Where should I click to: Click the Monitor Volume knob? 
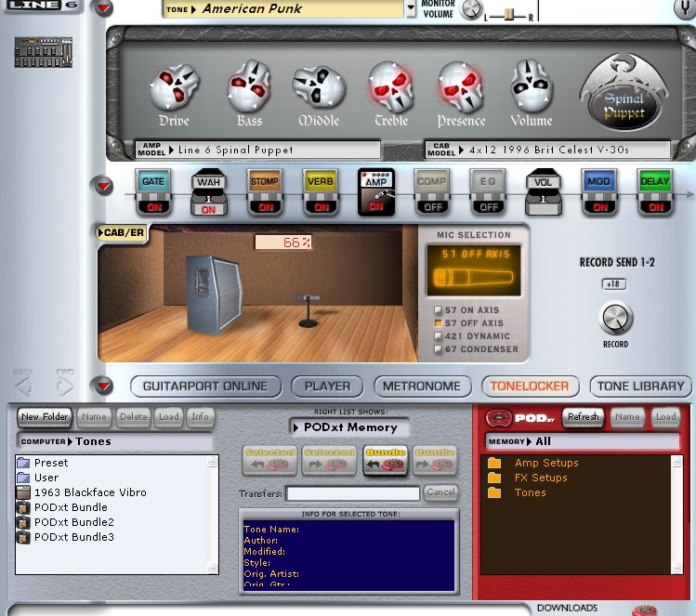click(x=471, y=10)
